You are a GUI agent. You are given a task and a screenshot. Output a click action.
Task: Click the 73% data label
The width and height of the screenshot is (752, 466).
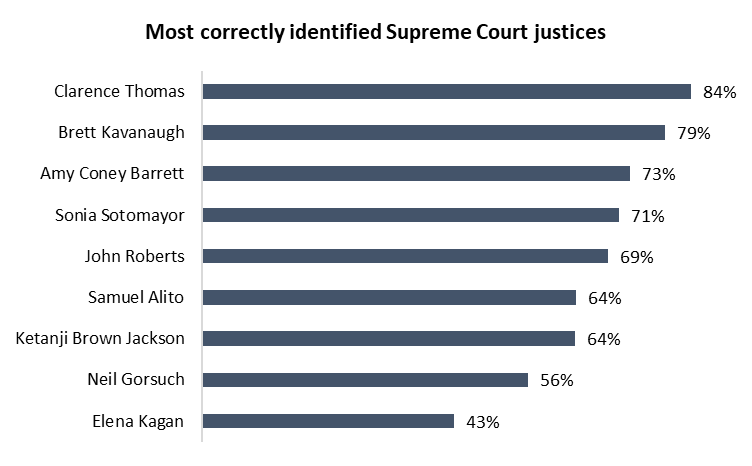tap(659, 174)
